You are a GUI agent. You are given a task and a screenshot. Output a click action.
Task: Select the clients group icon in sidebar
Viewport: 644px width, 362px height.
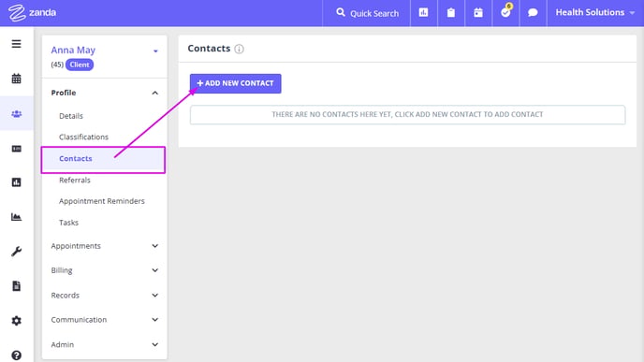[17, 114]
